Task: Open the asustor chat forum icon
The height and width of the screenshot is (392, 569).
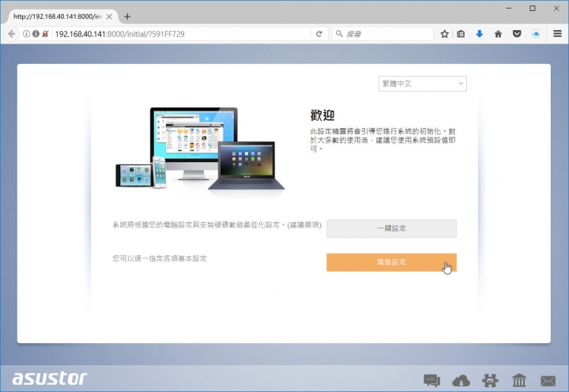Action: coord(431,380)
